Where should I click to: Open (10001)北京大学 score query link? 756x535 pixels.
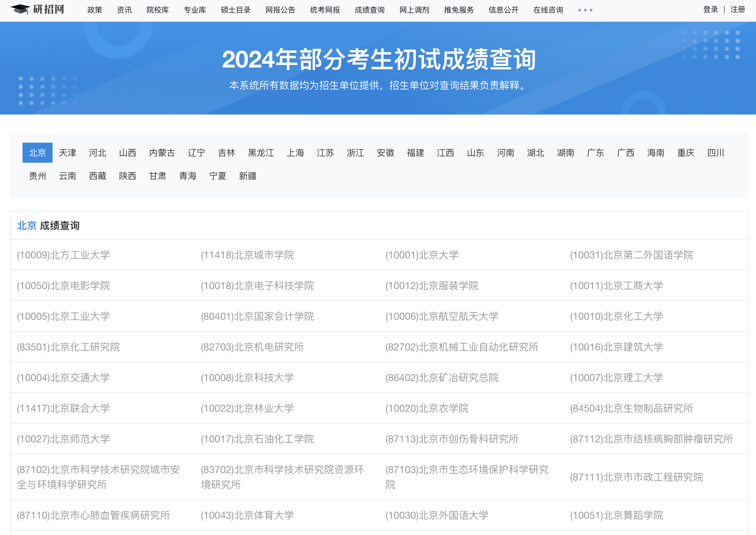click(x=421, y=255)
